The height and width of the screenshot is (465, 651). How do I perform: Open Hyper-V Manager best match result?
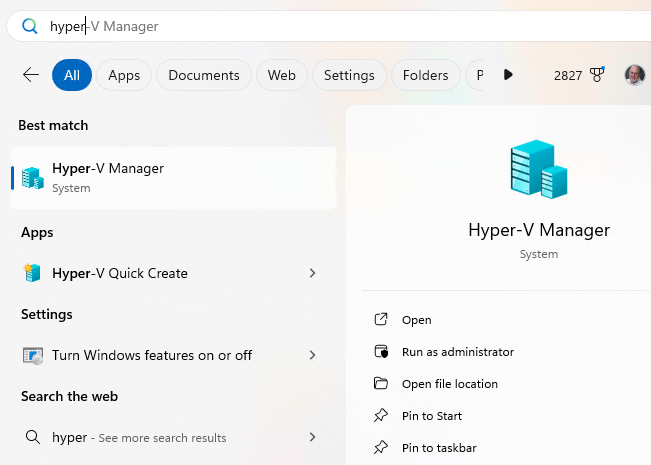174,178
